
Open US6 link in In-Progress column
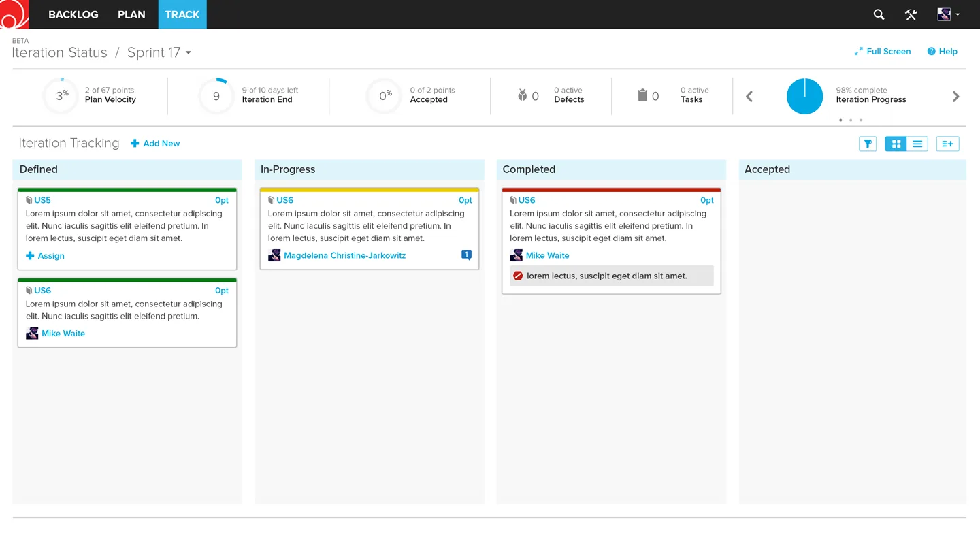coord(284,200)
